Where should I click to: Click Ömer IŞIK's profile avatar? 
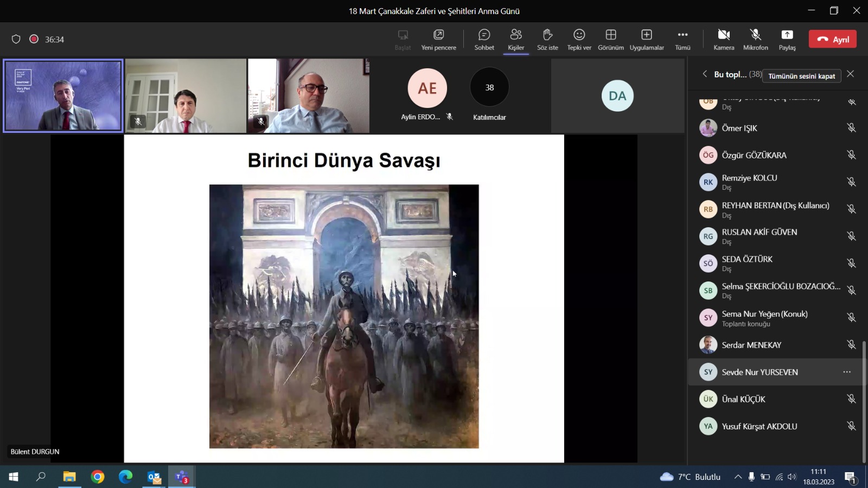pos(708,128)
